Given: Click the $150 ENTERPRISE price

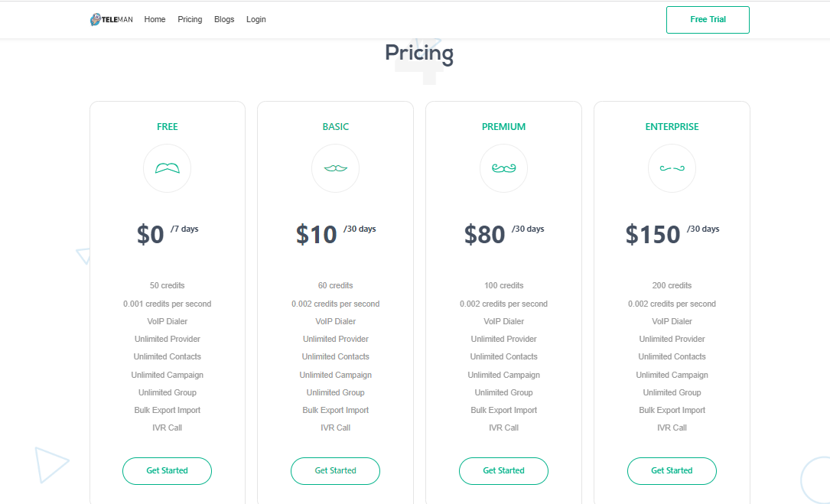Looking at the screenshot, I should coord(653,234).
